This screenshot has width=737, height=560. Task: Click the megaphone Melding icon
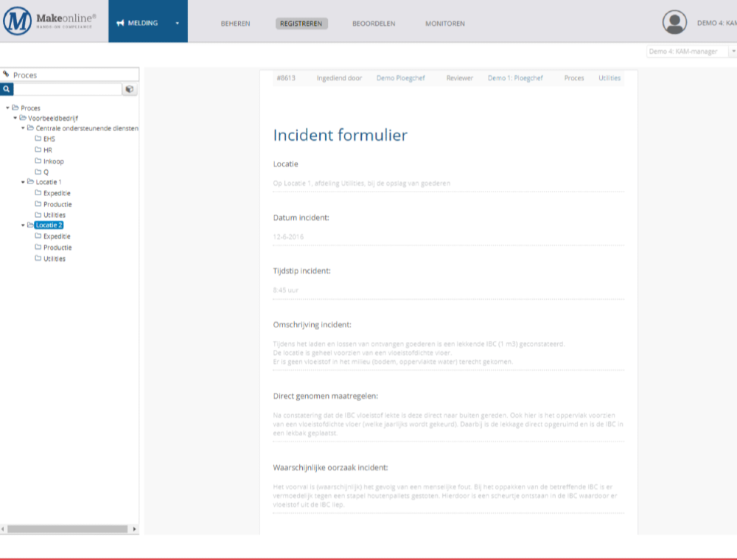120,23
